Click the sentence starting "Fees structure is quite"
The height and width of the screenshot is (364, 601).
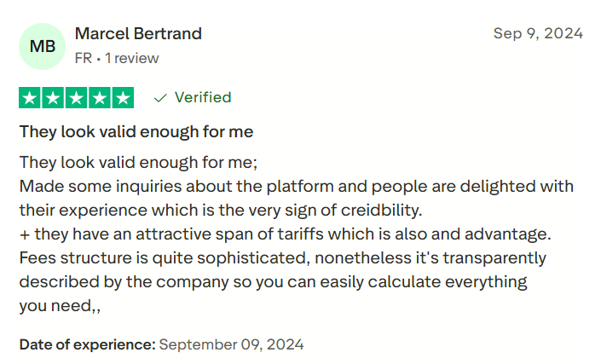(282, 257)
